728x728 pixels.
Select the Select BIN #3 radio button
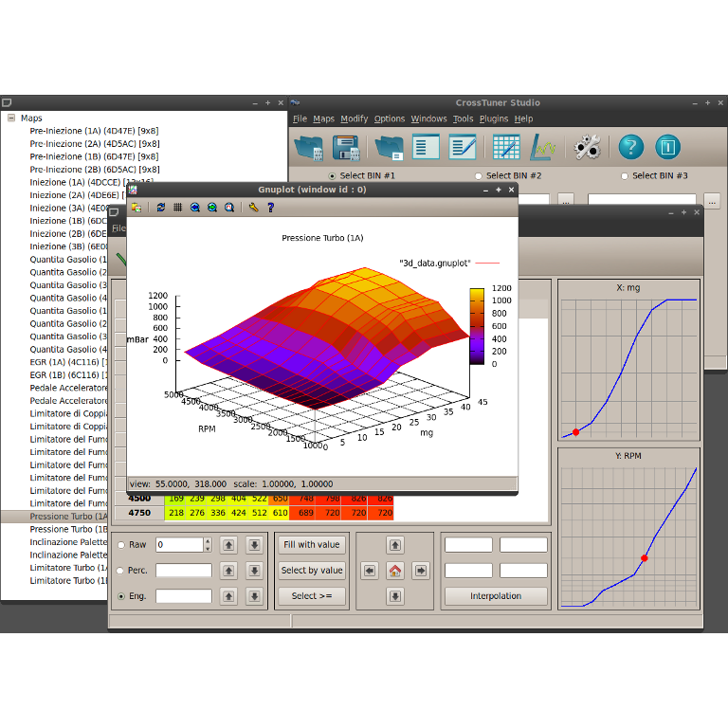(x=625, y=176)
